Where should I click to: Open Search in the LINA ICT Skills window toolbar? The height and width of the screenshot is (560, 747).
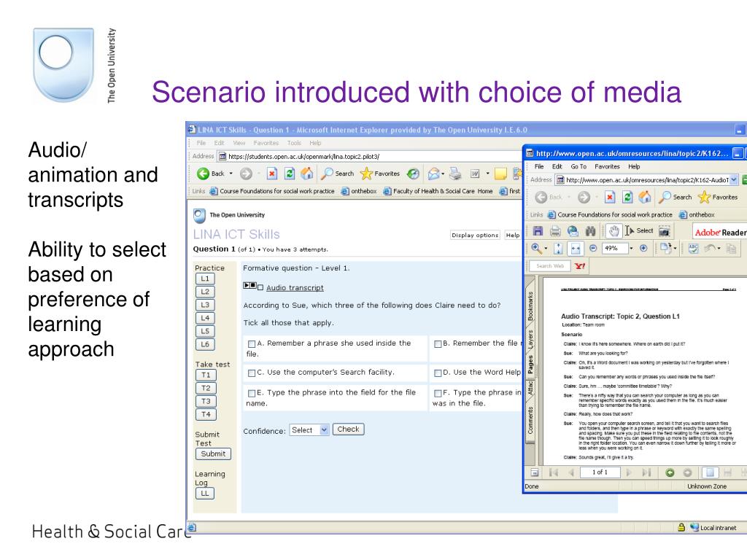pyautogui.click(x=337, y=174)
